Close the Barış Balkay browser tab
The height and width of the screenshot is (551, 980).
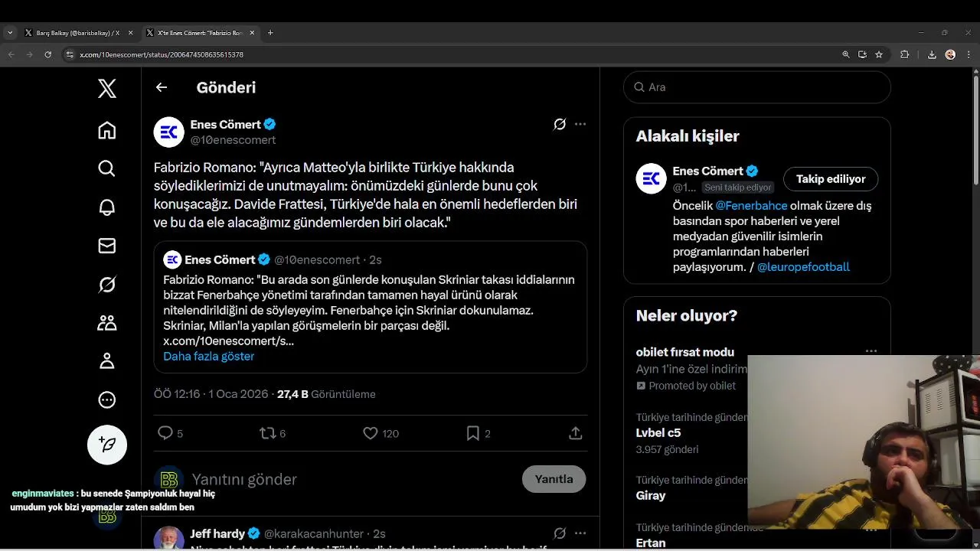pos(130,33)
